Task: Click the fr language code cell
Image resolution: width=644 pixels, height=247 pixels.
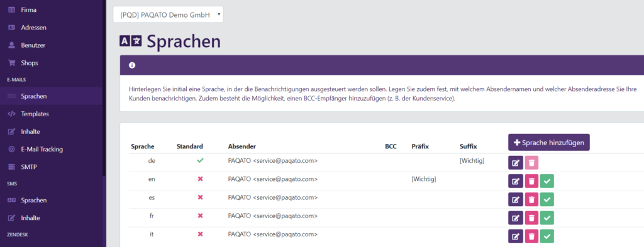Action: coord(152,216)
